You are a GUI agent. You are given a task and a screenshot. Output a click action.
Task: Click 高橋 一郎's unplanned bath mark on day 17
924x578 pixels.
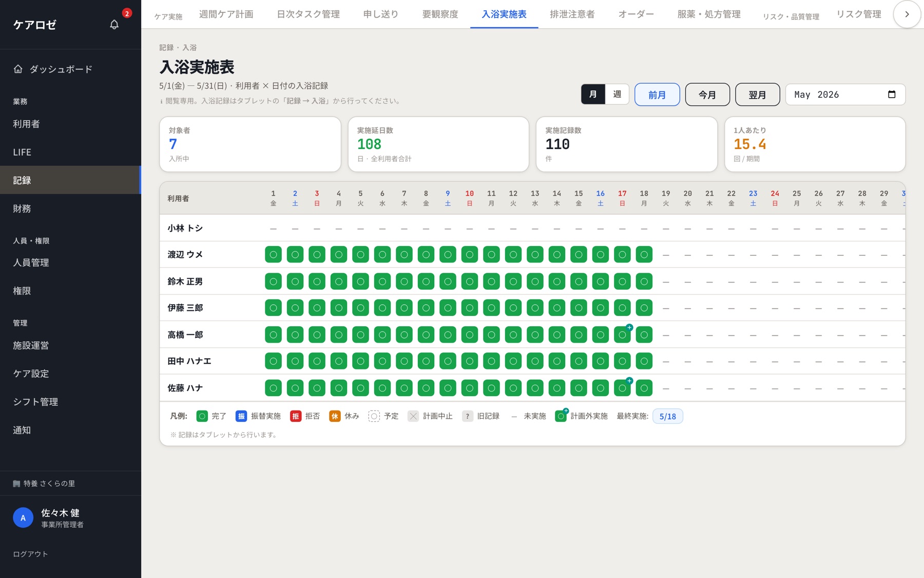(x=622, y=334)
